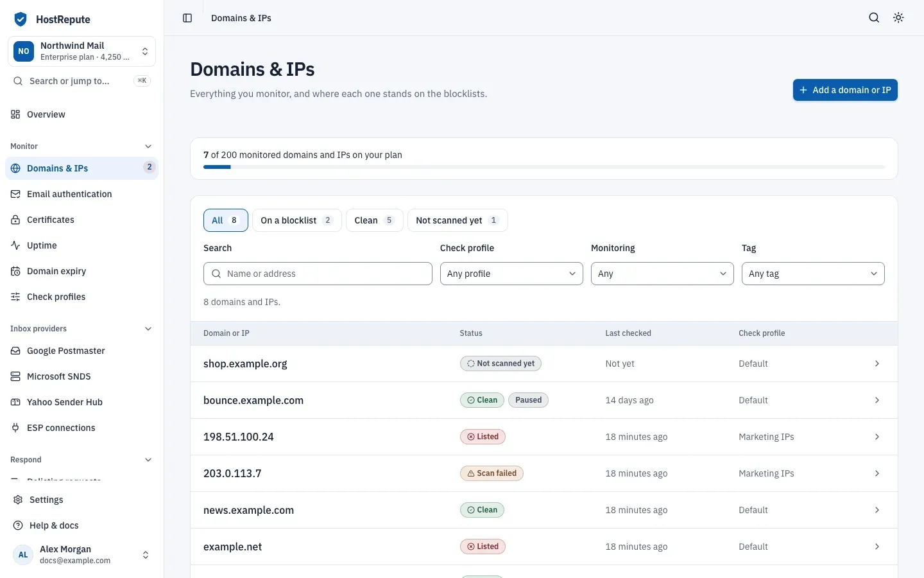Viewport: 924px width, 578px height.
Task: Open the Check profile dropdown
Action: point(511,274)
